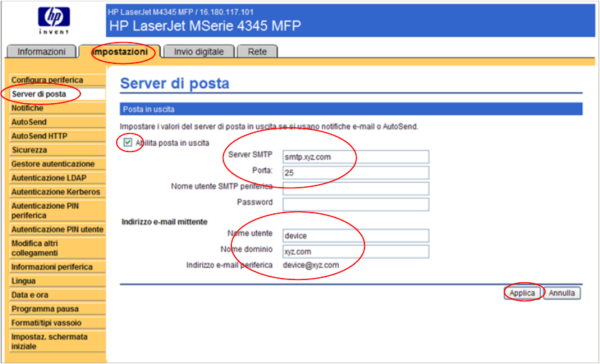This screenshot has height=364, width=600.
Task: Open the Lingua settings
Action: (57, 281)
